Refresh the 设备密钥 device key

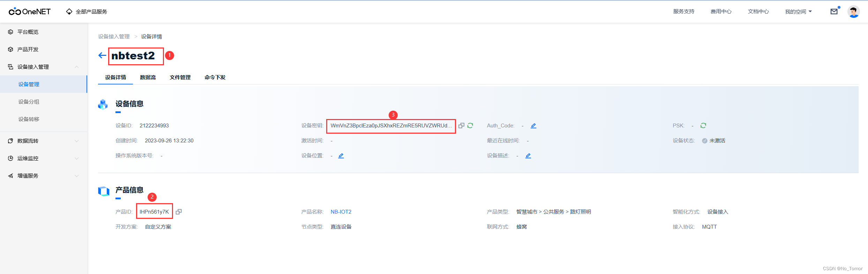(470, 125)
